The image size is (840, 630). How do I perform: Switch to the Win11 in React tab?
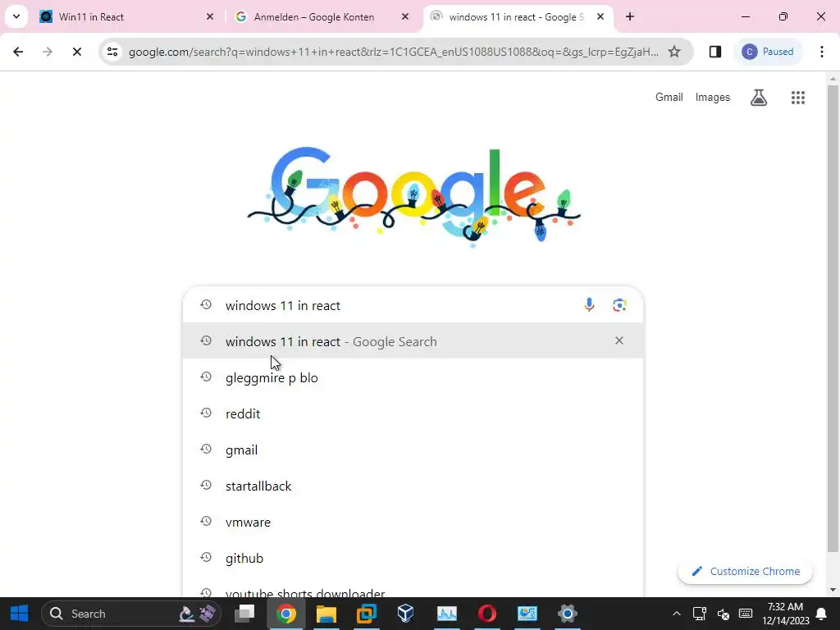[127, 16]
